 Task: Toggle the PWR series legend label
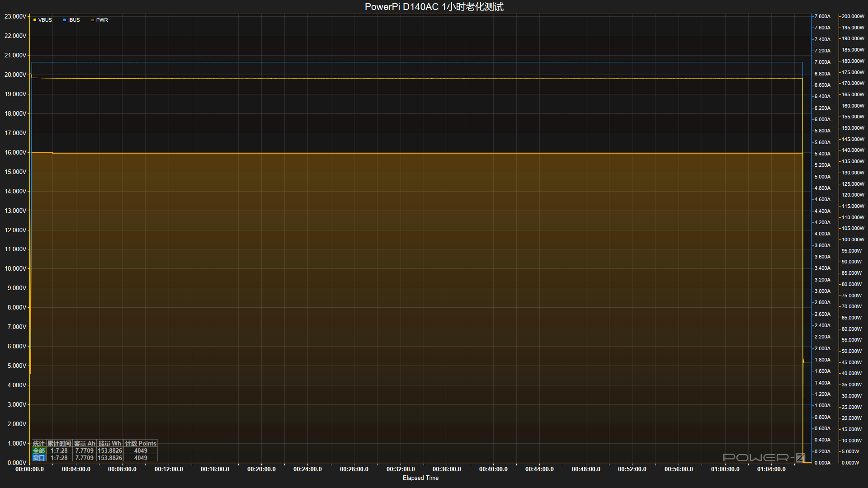(x=102, y=20)
